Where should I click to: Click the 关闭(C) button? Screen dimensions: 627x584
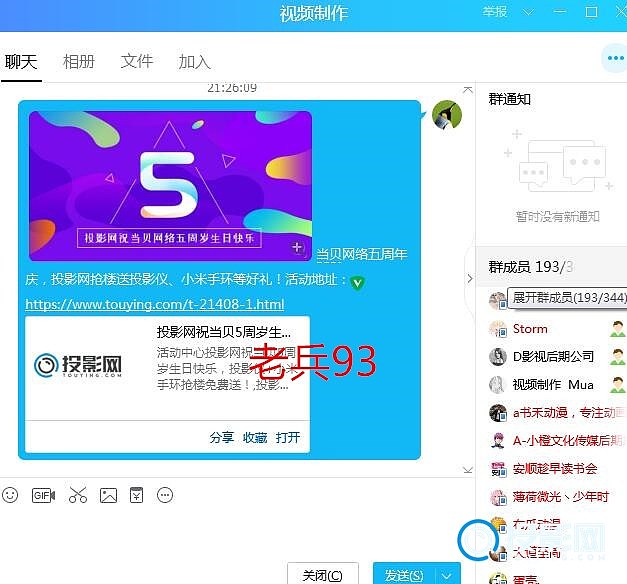[x=322, y=575]
